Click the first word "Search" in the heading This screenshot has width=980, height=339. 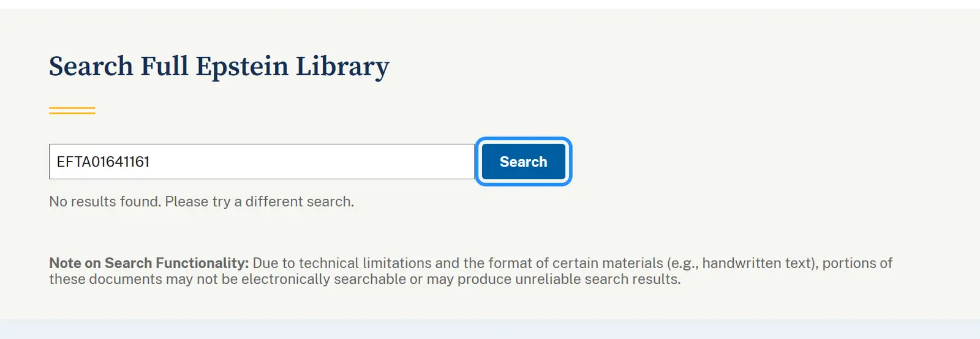tap(91, 66)
